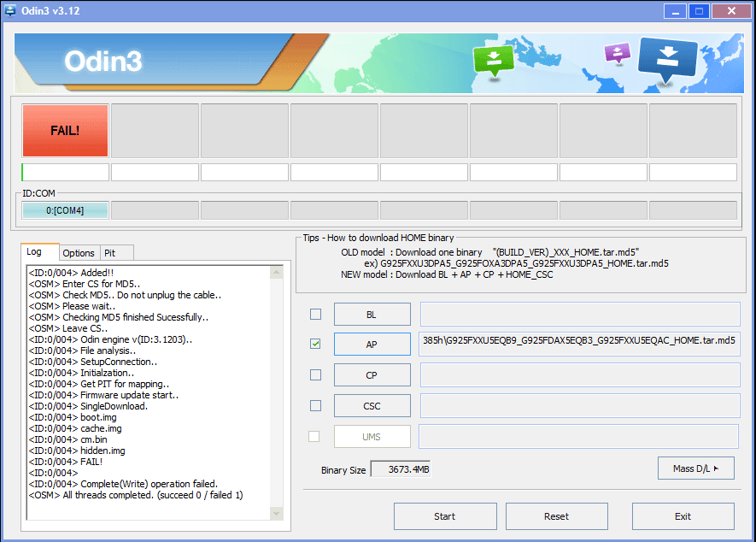This screenshot has height=542, width=756.
Task: Click log line 'Checking MD5 finished Sucessfully..'
Action: click(119, 317)
